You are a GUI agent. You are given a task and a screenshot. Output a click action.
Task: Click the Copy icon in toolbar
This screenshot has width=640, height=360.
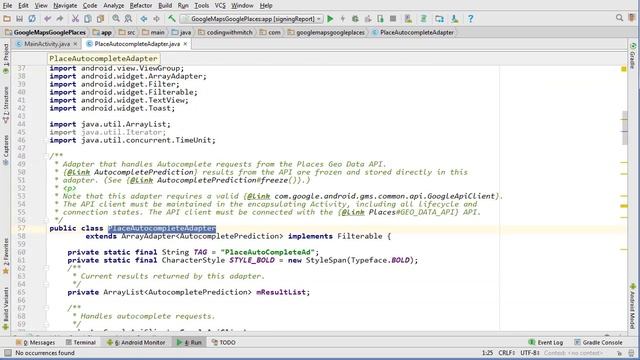coord(88,19)
